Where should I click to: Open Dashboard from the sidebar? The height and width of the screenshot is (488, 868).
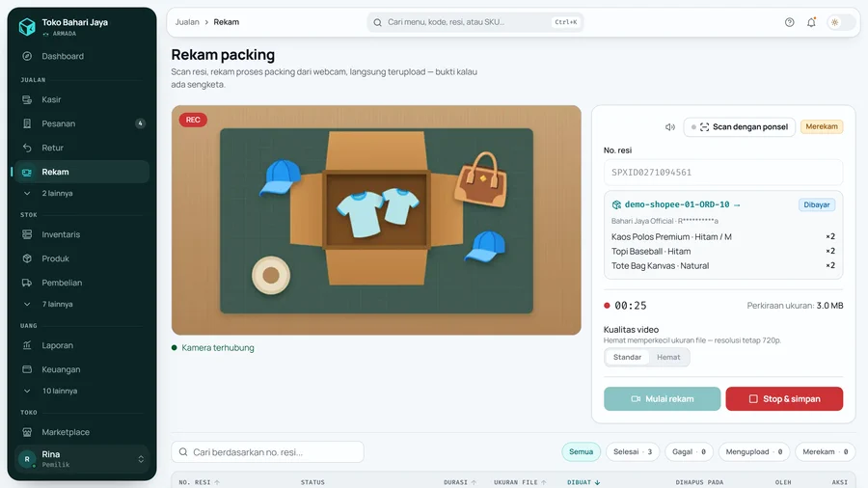click(x=82, y=56)
